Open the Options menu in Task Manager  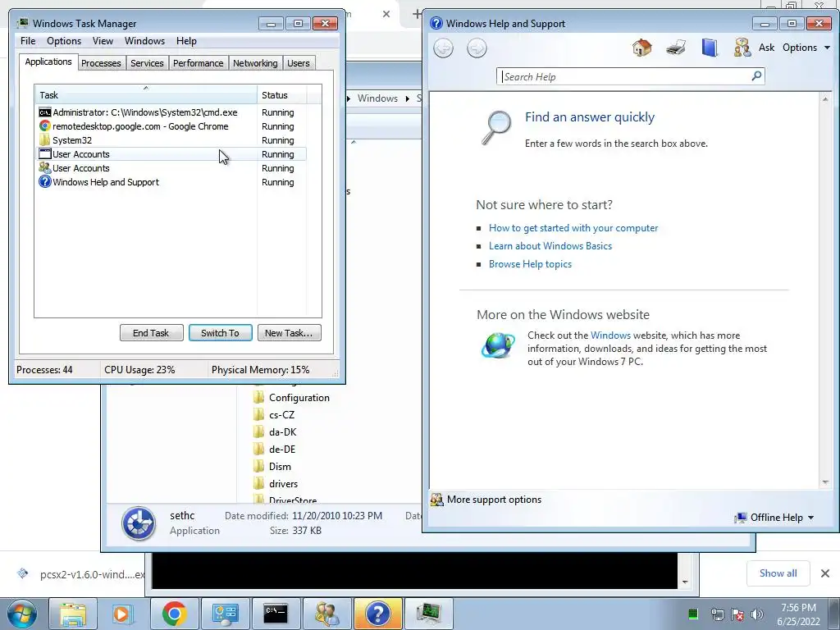click(64, 41)
